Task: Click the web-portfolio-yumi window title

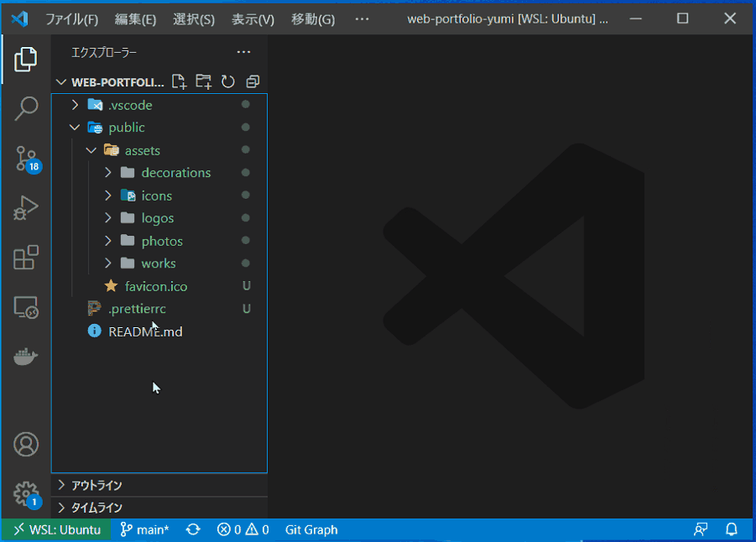Action: point(507,18)
